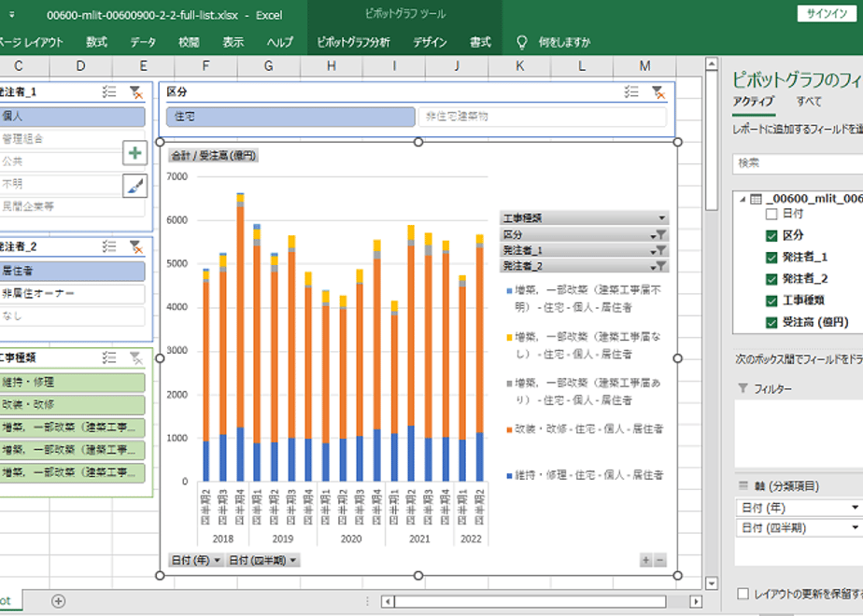The image size is (863, 616).
Task: Clear filter on 区分 slicer
Action: 658,92
